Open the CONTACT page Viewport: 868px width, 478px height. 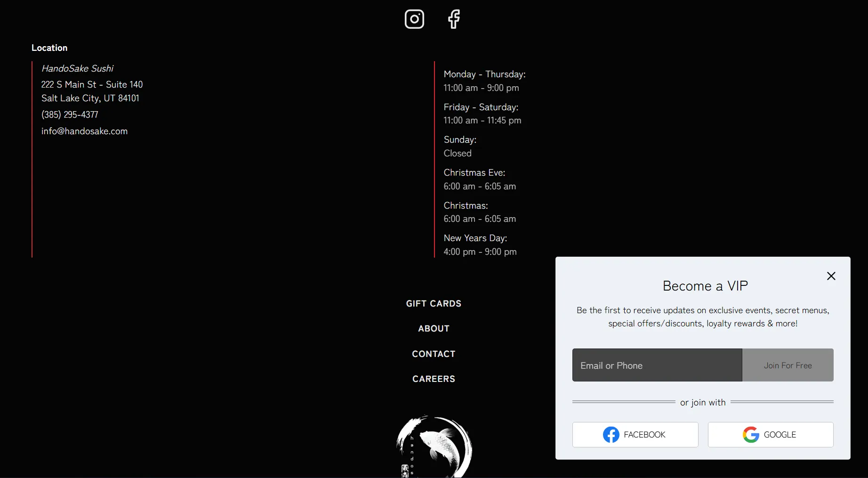pos(433,354)
